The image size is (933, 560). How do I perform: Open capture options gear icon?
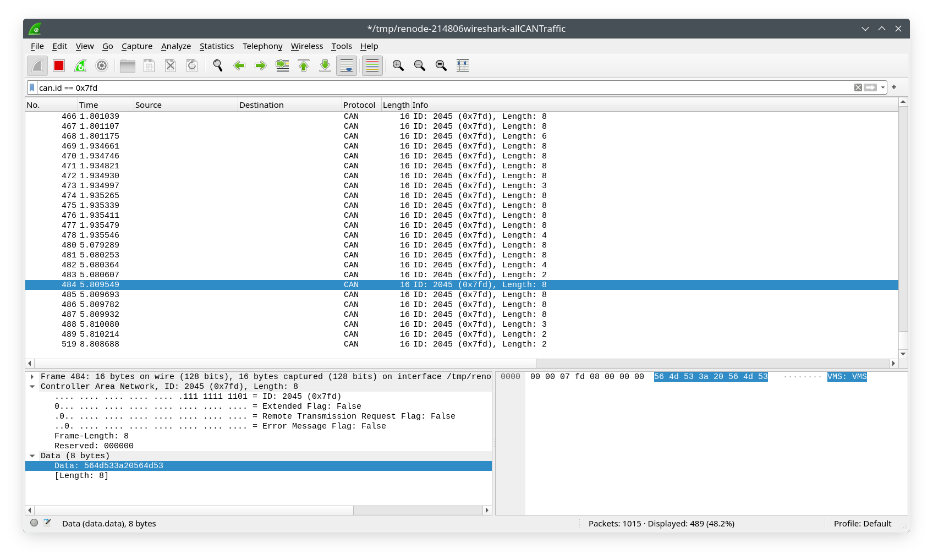click(102, 66)
